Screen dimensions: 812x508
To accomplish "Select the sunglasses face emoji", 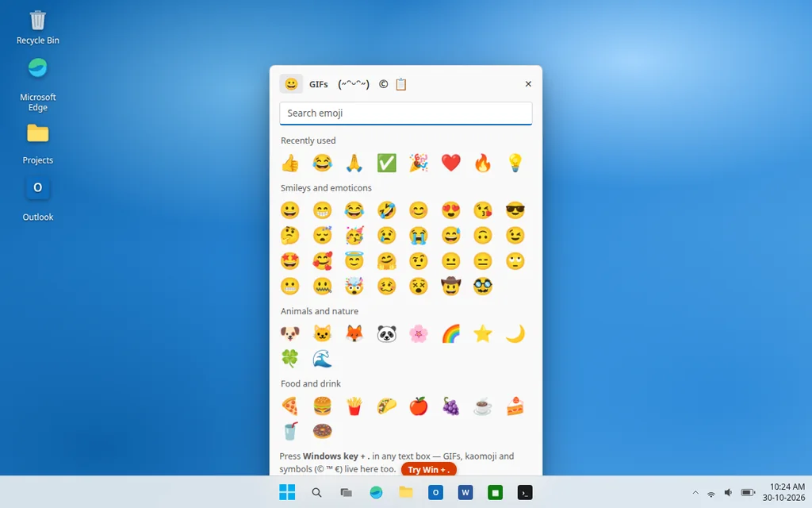I will click(x=515, y=210).
